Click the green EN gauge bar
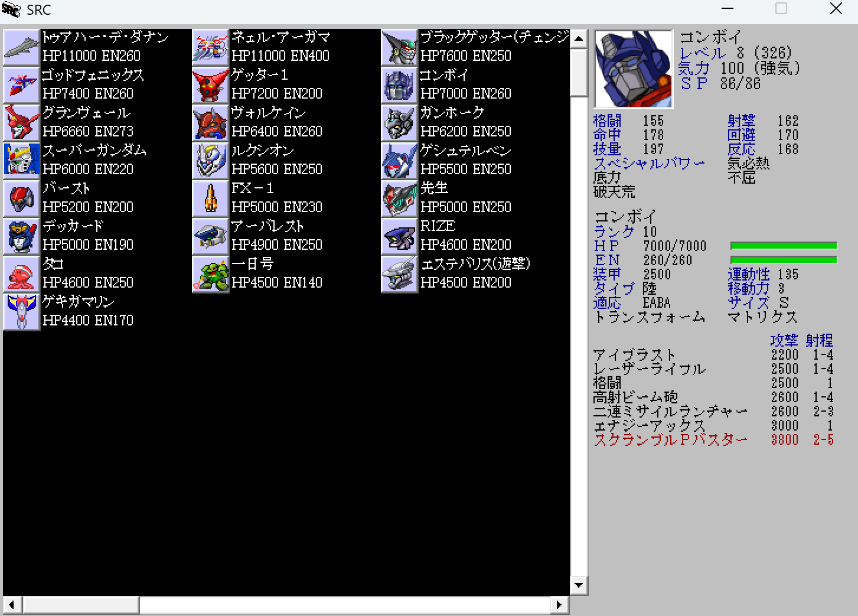This screenshot has height=616, width=858. click(x=784, y=260)
